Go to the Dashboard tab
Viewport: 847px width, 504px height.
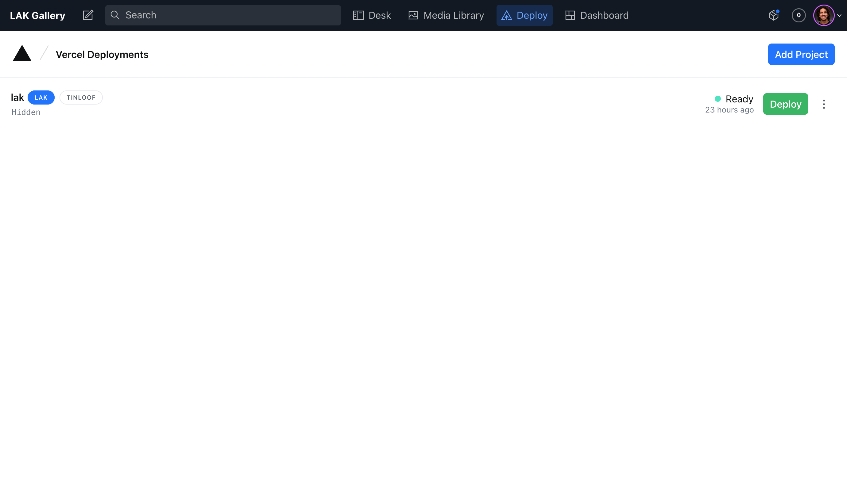[604, 15]
